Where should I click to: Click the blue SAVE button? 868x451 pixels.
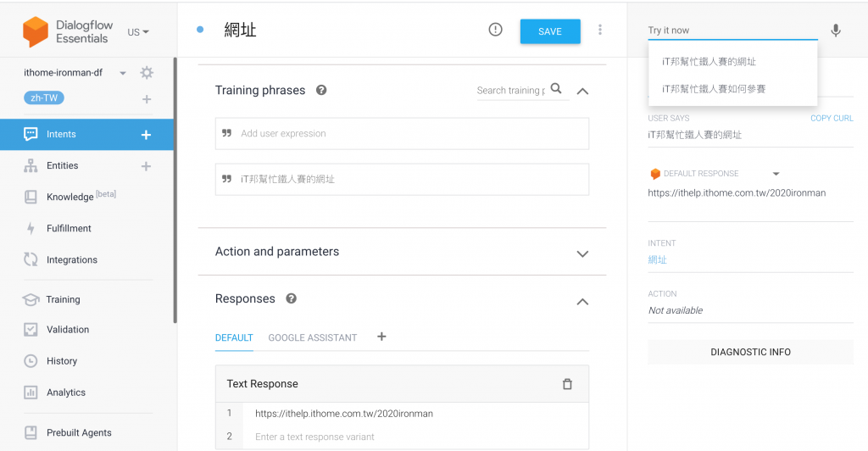point(550,31)
